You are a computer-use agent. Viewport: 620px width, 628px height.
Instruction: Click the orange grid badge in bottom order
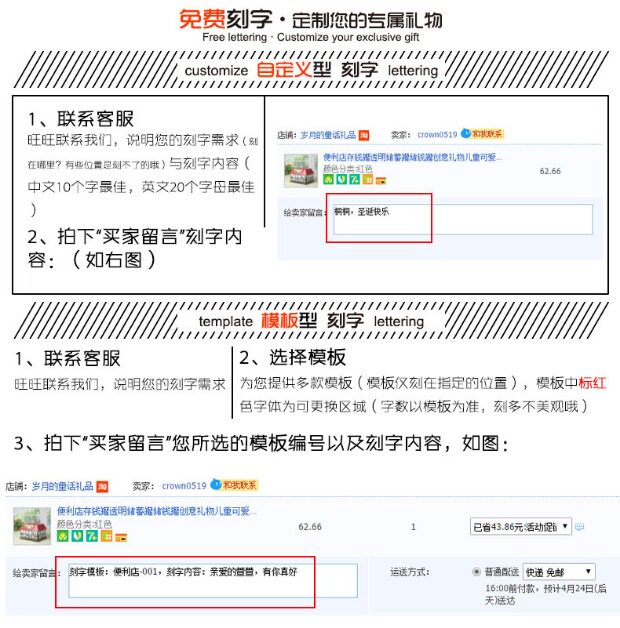coord(107,536)
